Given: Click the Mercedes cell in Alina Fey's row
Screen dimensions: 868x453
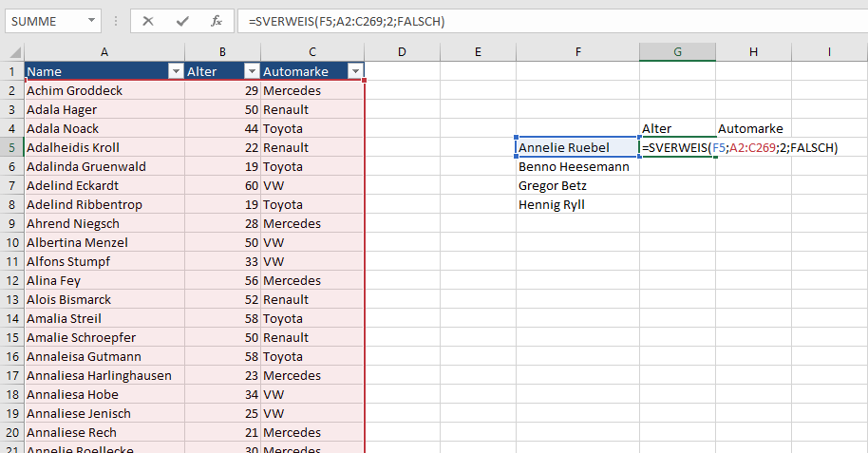Looking at the screenshot, I should [x=312, y=281].
